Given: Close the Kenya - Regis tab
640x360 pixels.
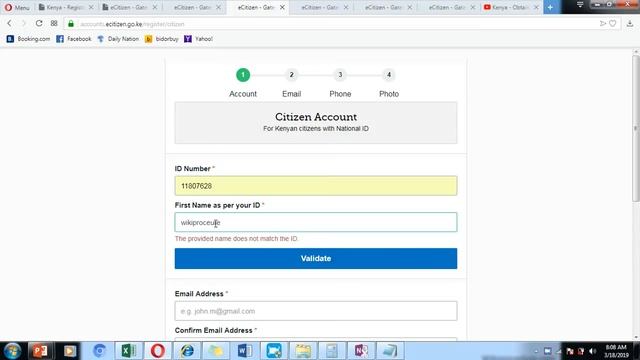Looking at the screenshot, I should coord(91,7).
